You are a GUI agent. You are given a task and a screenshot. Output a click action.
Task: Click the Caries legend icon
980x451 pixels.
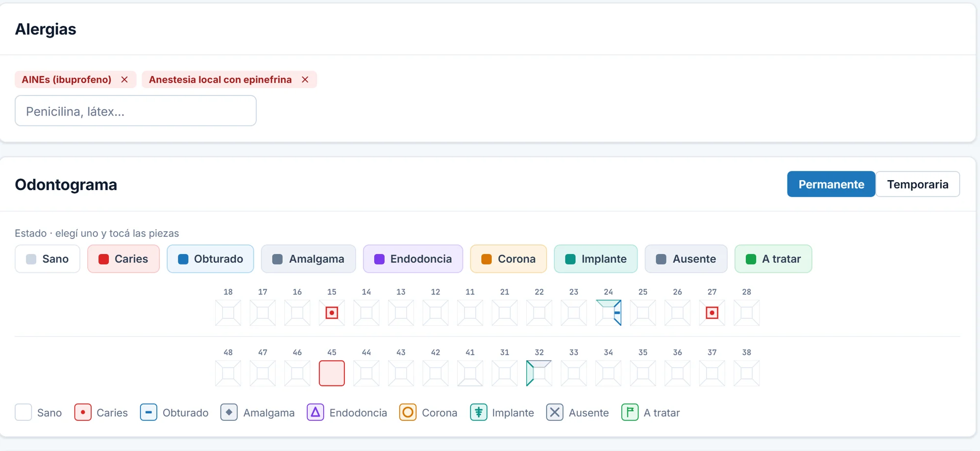coord(83,412)
